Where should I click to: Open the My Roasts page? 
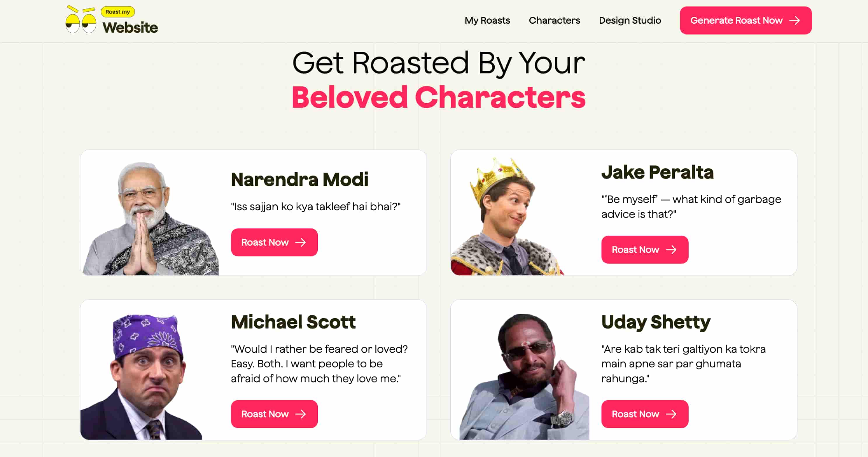487,20
